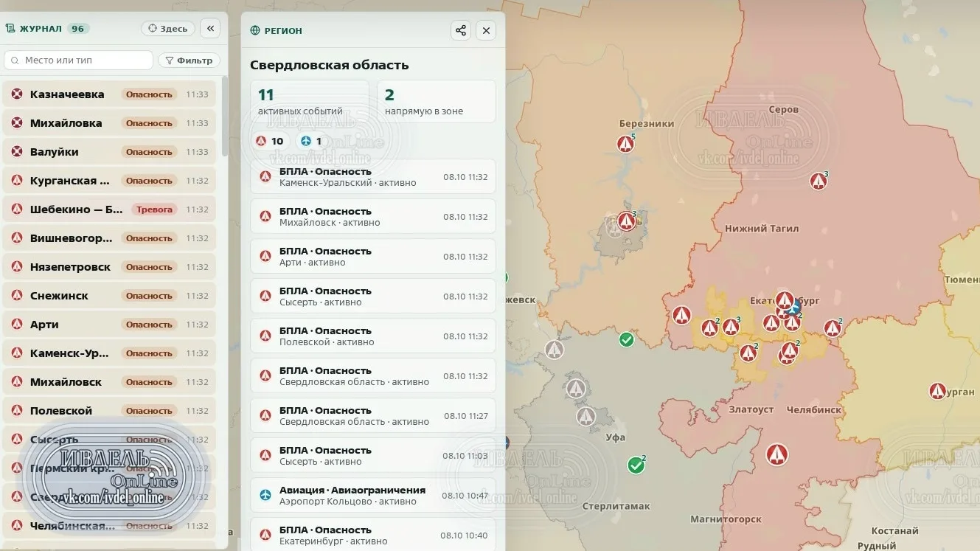This screenshot has height=551, width=980.
Task: Select Казначеевка entry in the journal
Action: [109, 94]
